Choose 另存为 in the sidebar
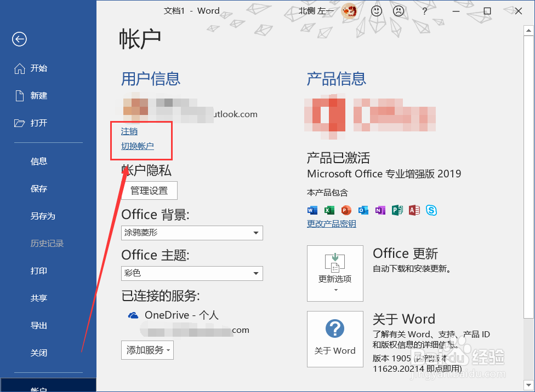 click(43, 216)
